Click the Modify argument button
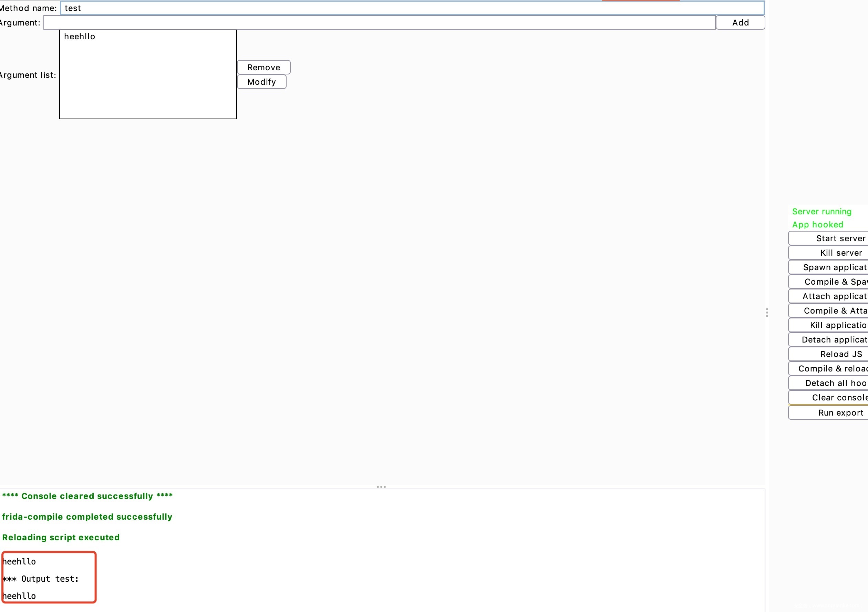This screenshot has width=868, height=612. 262,82
